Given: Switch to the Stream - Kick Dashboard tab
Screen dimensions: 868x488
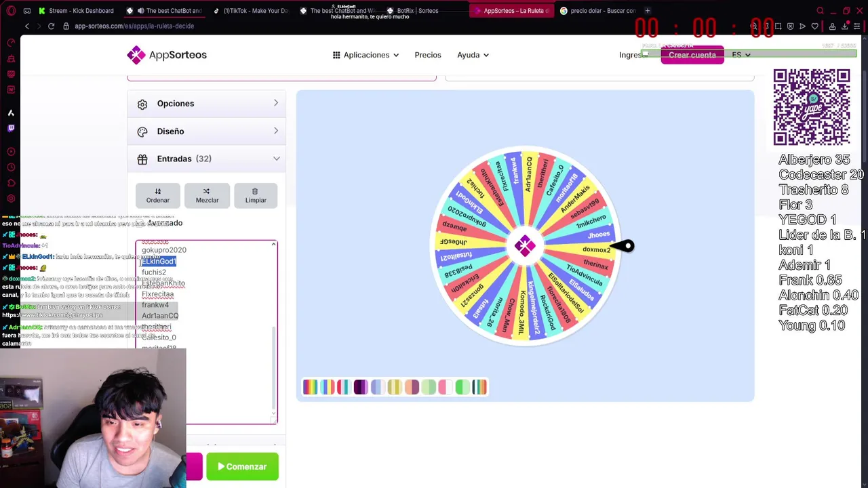Looking at the screenshot, I should [x=76, y=11].
